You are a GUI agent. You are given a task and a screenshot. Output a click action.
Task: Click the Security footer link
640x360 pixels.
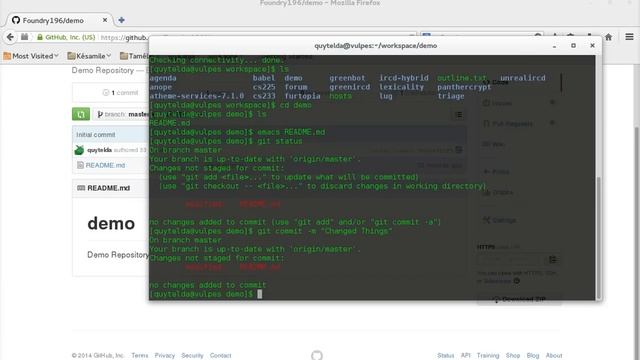click(192, 356)
